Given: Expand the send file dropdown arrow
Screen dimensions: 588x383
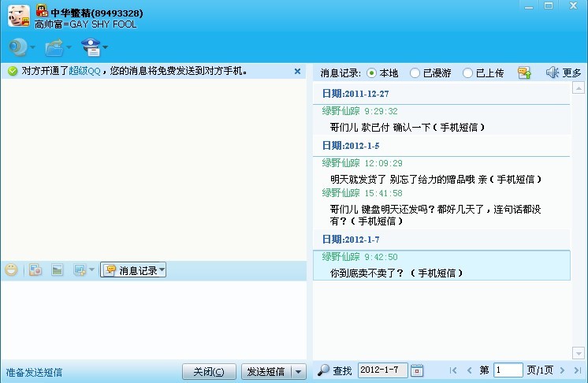Looking at the screenshot, I should [x=69, y=47].
